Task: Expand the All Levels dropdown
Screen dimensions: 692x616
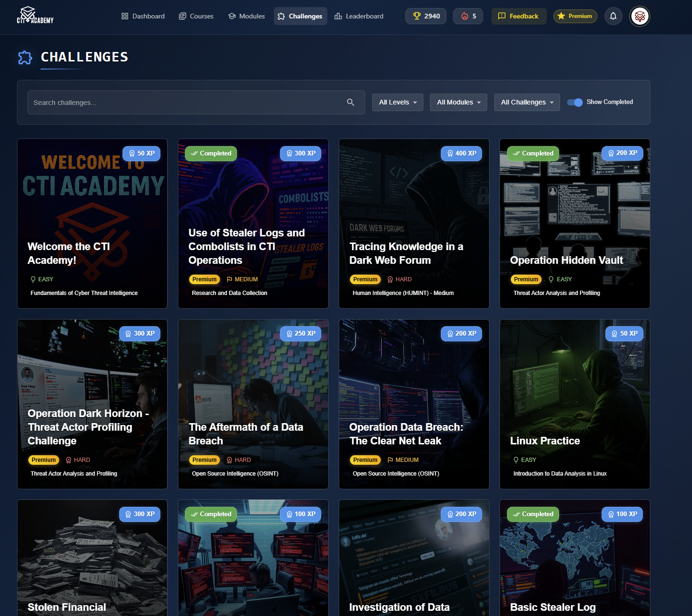Action: pos(398,102)
